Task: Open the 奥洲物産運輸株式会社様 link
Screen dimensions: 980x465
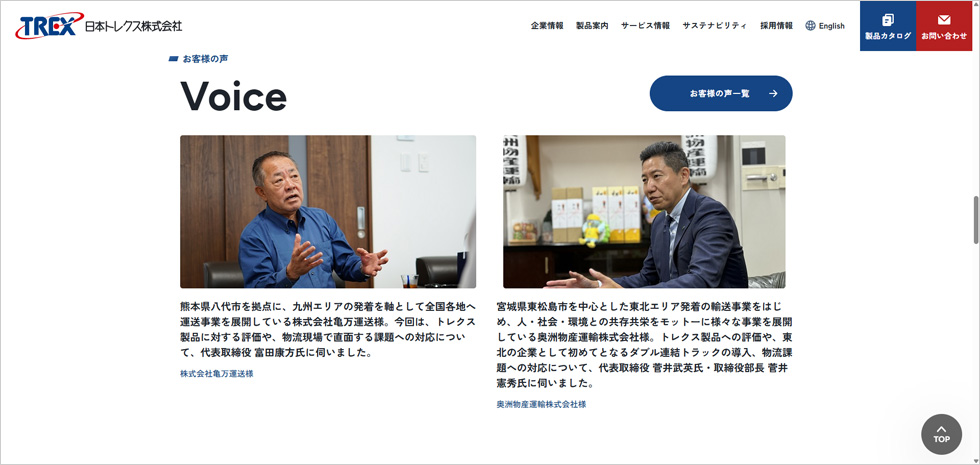Action: coord(541,404)
